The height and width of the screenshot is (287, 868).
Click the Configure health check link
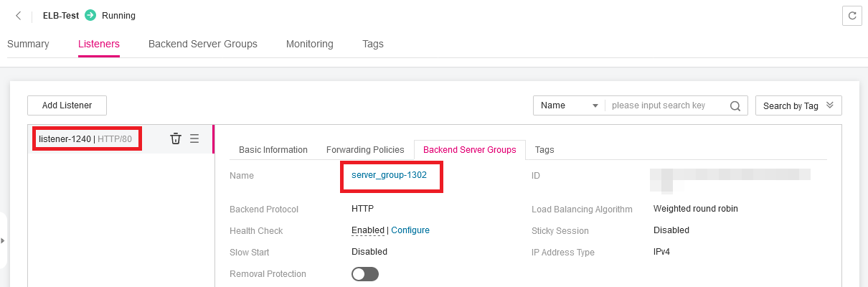410,230
